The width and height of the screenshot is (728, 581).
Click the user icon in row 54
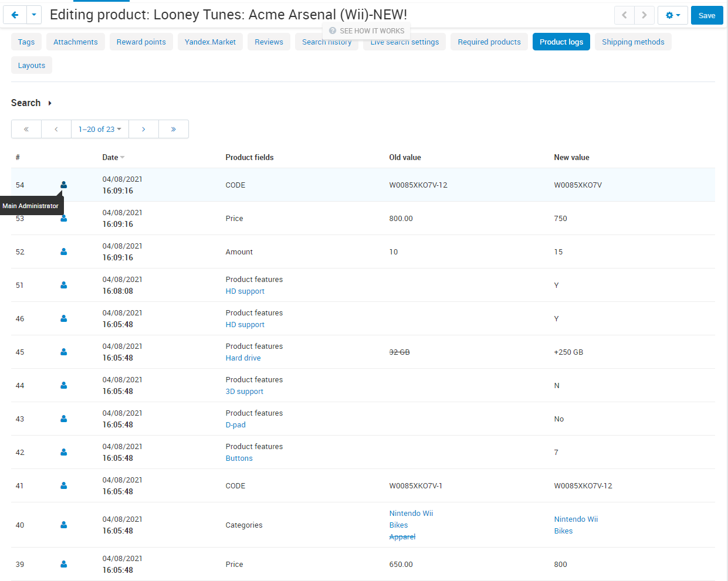point(63,185)
